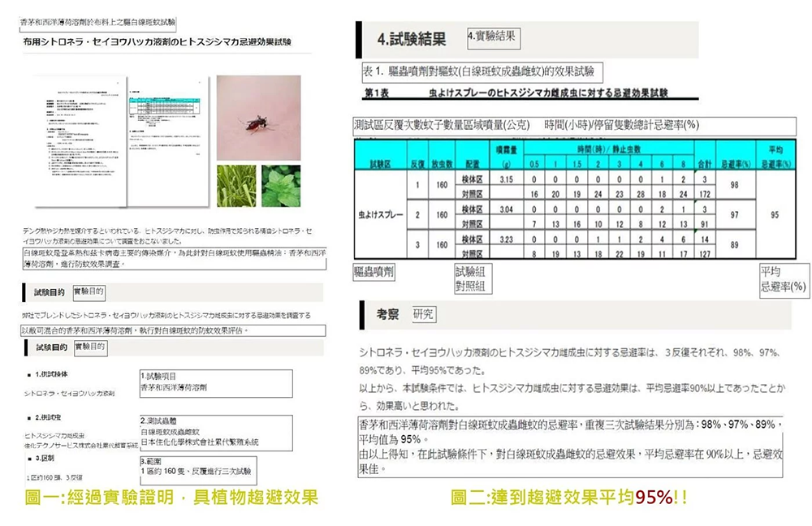Click the box 2.測試蟲體 白線斑蚊成蟲雌蚊
Screen dimensions: 812x526
tap(216, 433)
